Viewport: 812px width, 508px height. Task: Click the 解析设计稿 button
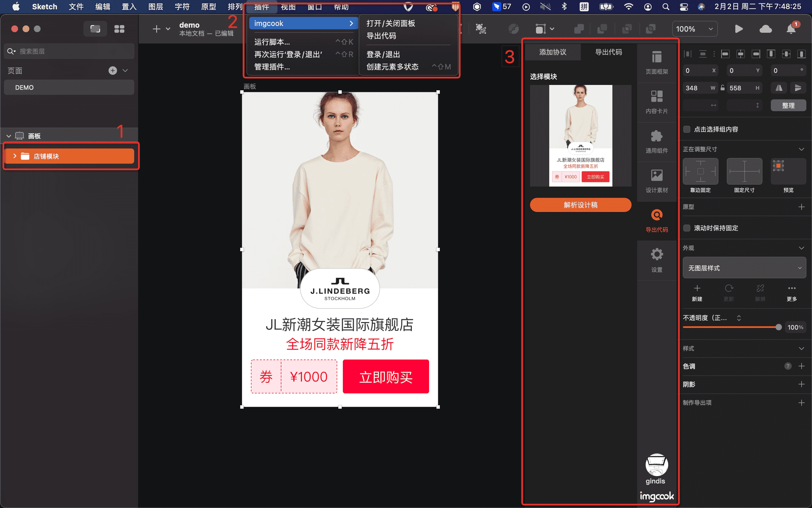coord(581,205)
